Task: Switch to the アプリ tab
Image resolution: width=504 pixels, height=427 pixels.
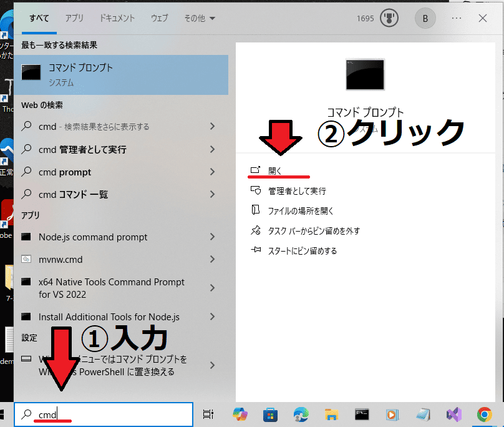Action: pyautogui.click(x=74, y=18)
